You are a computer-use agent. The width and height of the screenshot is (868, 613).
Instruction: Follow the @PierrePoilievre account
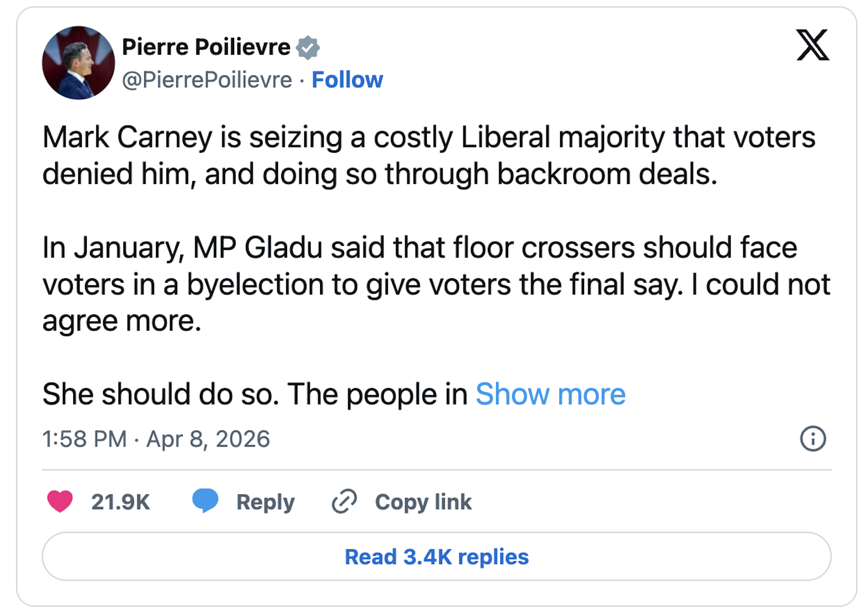347,80
